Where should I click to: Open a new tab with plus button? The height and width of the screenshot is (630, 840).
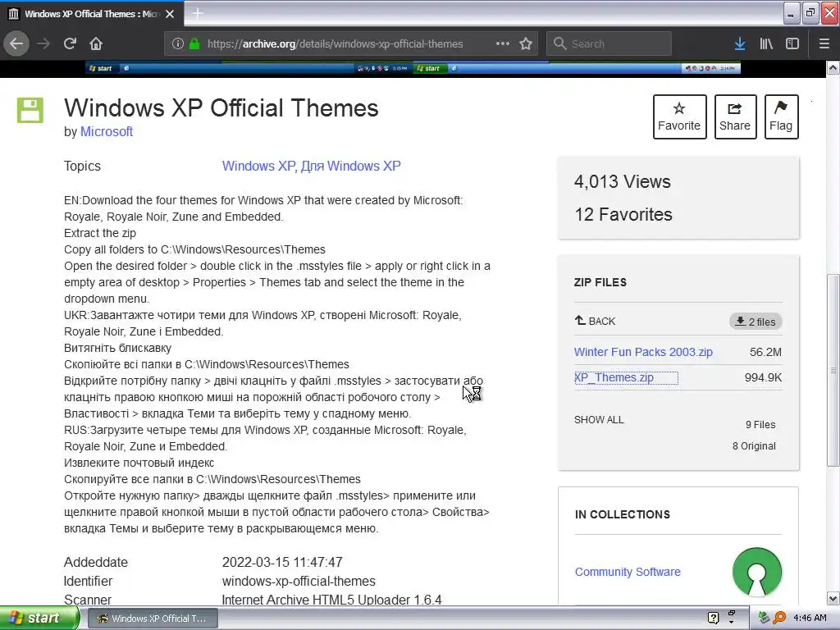point(197,13)
